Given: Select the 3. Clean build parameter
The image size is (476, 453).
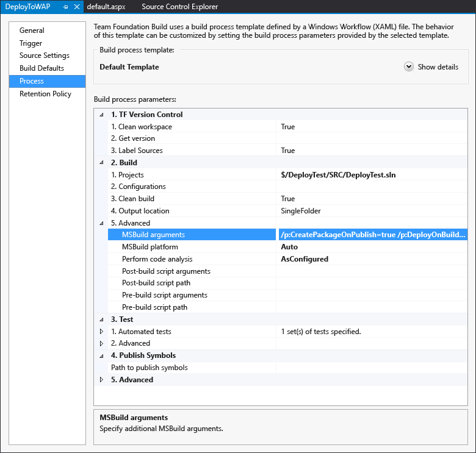Looking at the screenshot, I should click(x=192, y=199).
